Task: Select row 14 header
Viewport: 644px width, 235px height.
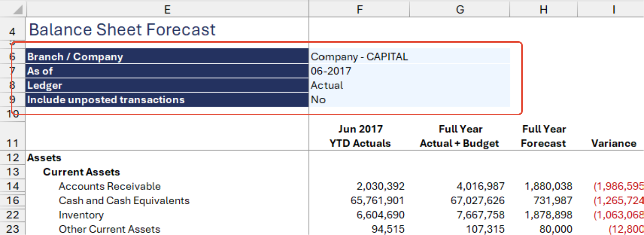Action: point(12,186)
